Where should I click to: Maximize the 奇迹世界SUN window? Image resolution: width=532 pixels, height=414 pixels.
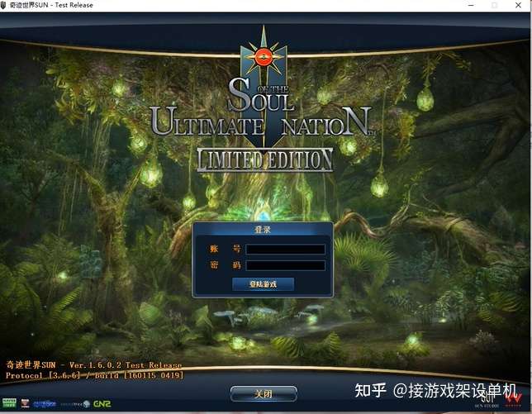tap(495, 5)
